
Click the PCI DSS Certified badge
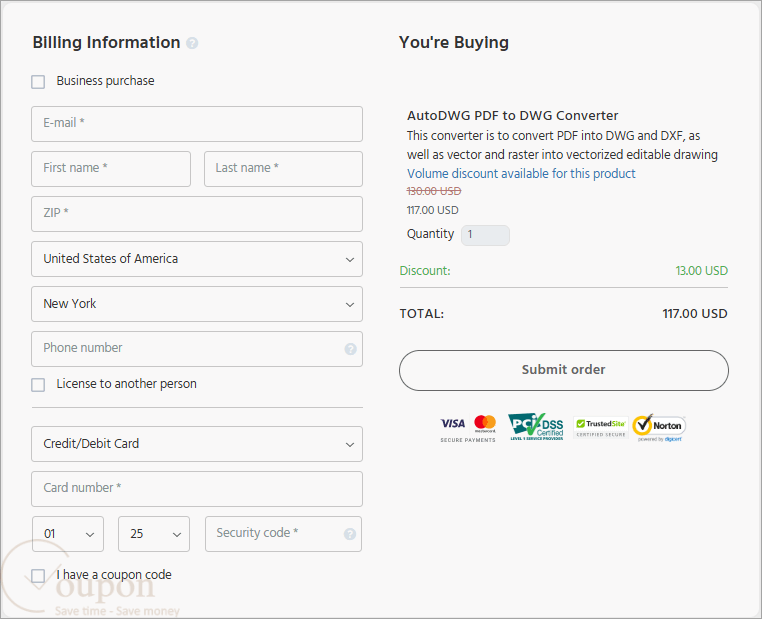pos(536,427)
